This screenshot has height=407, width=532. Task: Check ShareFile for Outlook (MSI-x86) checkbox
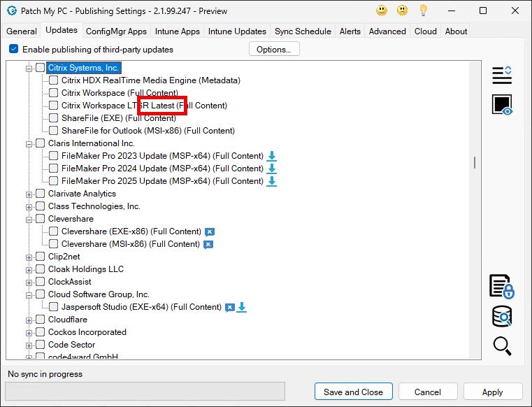click(54, 130)
